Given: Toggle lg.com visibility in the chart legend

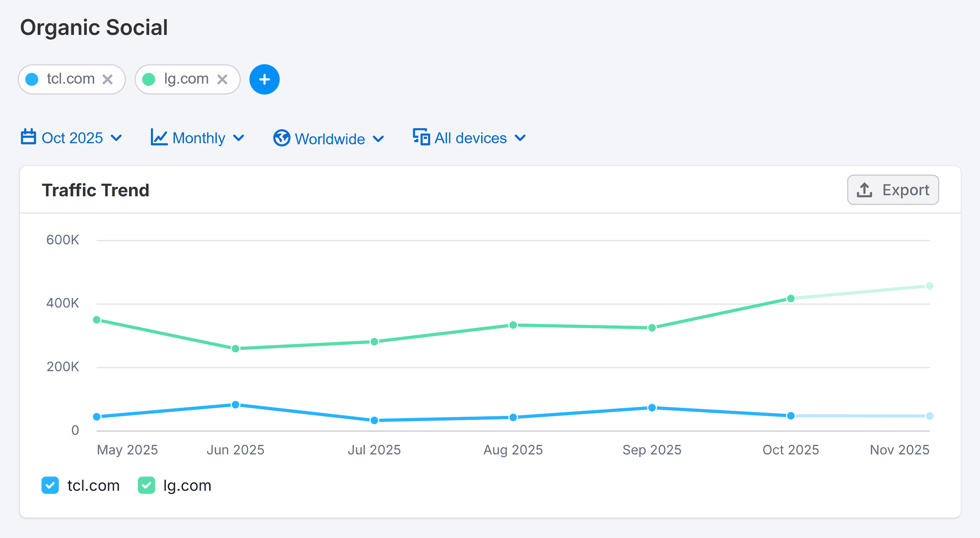Looking at the screenshot, I should pyautogui.click(x=147, y=485).
